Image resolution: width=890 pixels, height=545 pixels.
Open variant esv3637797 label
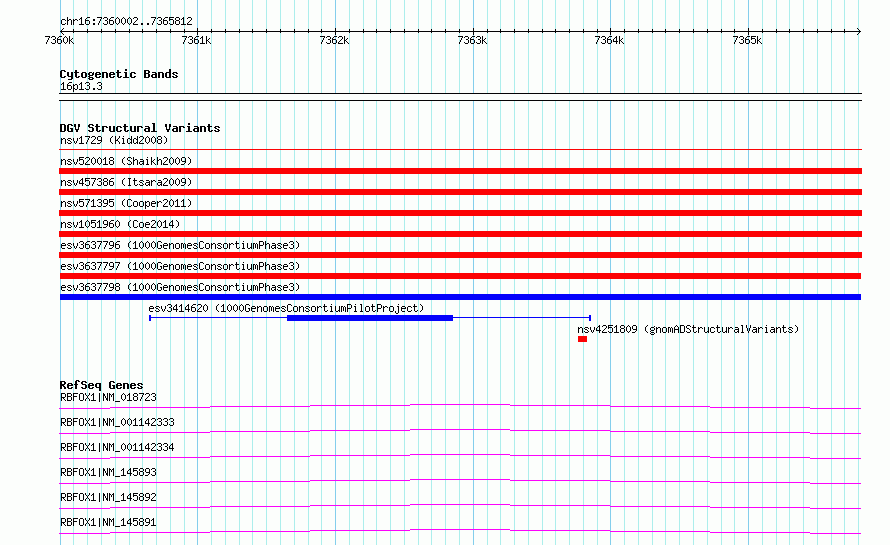[180, 266]
